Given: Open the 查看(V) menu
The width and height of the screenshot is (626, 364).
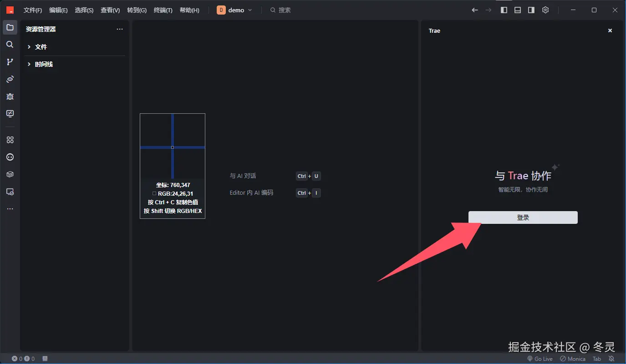Looking at the screenshot, I should (110, 10).
